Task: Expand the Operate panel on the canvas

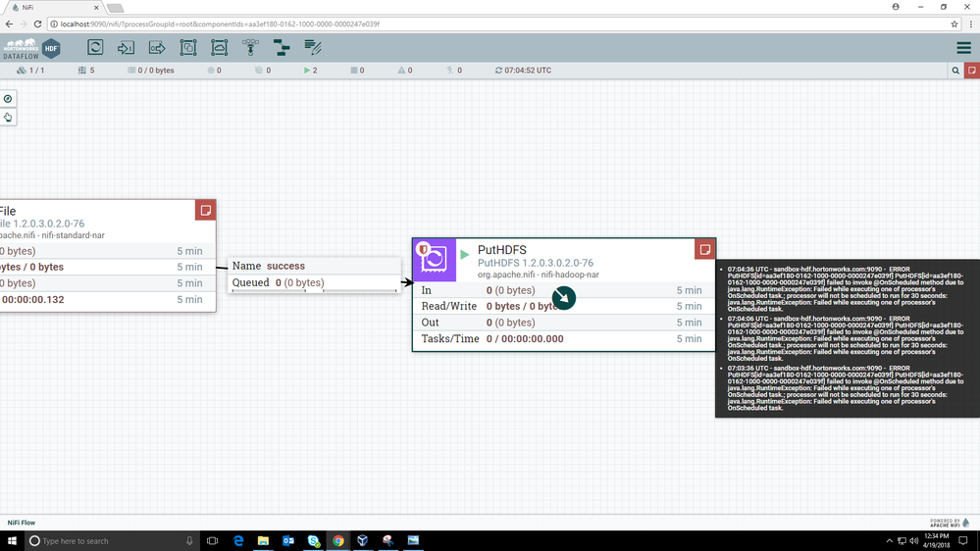Action: coord(8,118)
